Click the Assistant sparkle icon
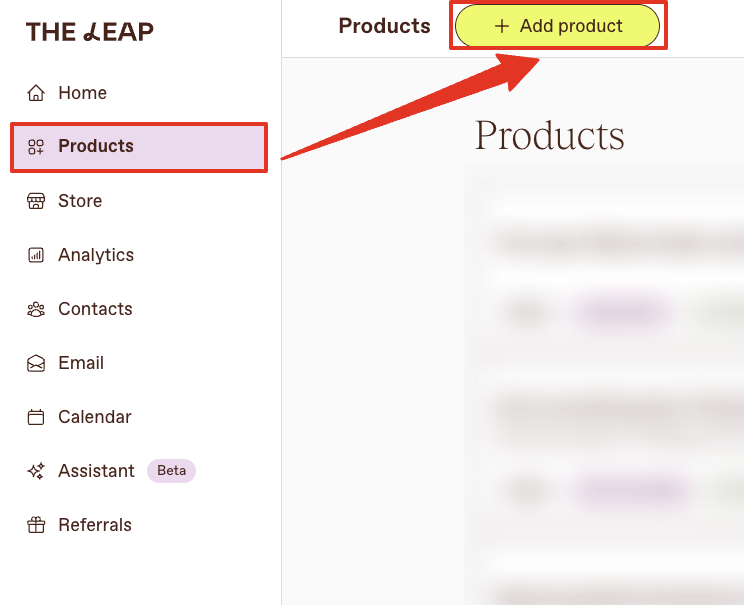Screen dimensions: 744x605 point(36,471)
